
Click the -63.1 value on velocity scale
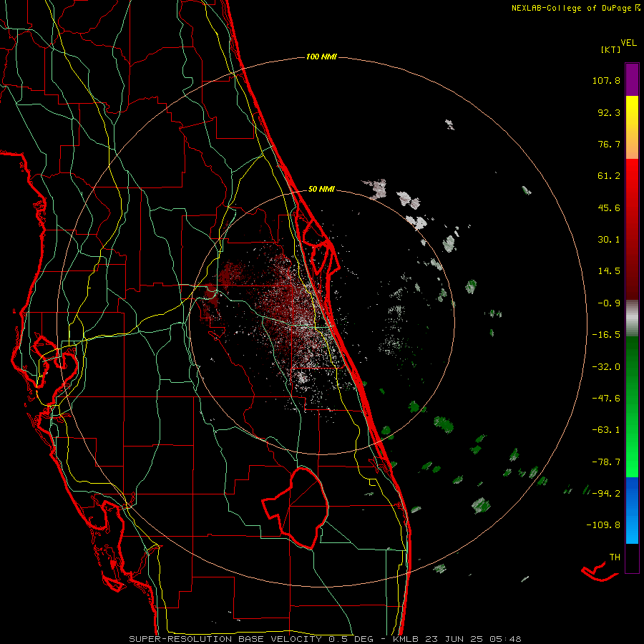coord(606,430)
